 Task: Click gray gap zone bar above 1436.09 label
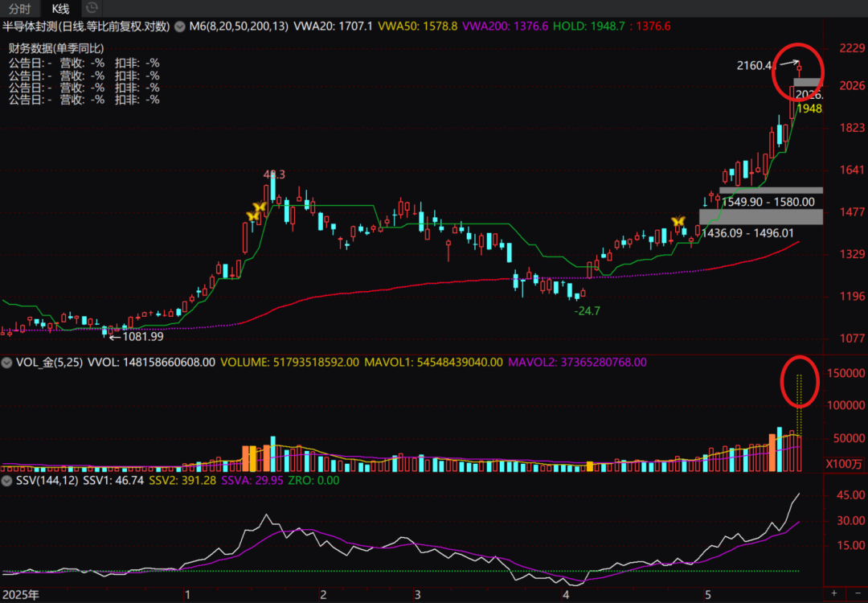click(x=761, y=216)
